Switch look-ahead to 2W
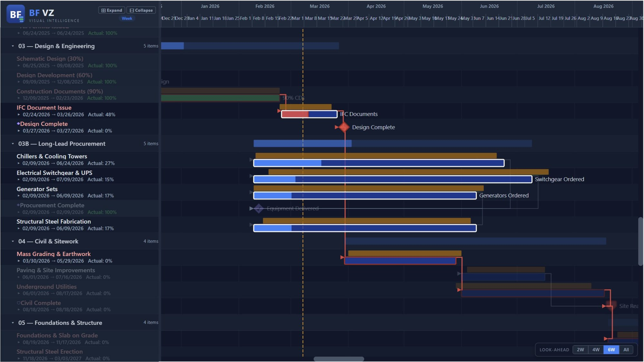Screen dimensions: 644x362 [x=580, y=349]
